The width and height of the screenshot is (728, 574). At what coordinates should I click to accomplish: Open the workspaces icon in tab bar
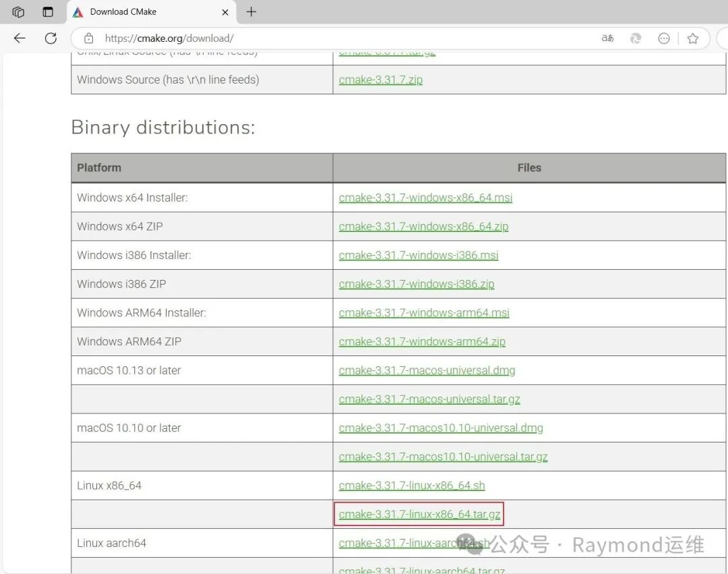pyautogui.click(x=18, y=11)
